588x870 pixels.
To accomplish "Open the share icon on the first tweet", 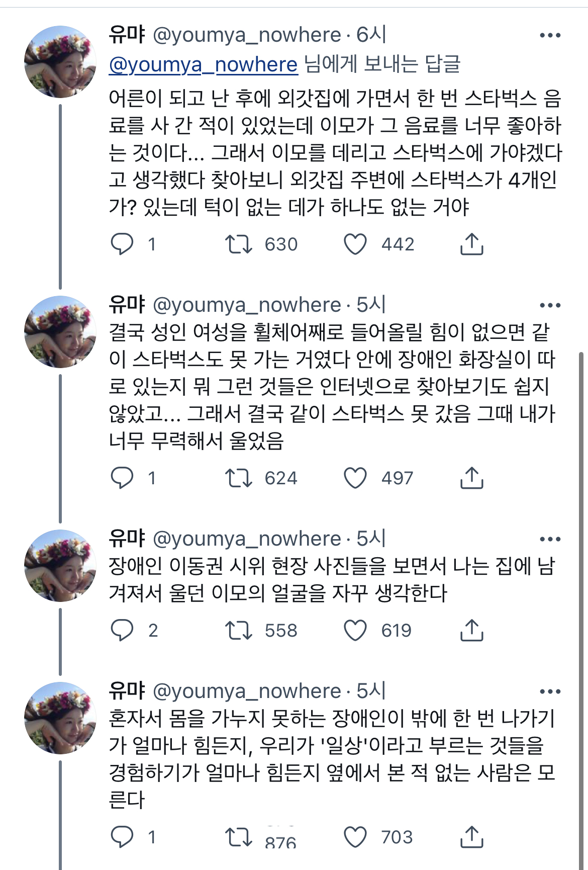I will pos(471,244).
